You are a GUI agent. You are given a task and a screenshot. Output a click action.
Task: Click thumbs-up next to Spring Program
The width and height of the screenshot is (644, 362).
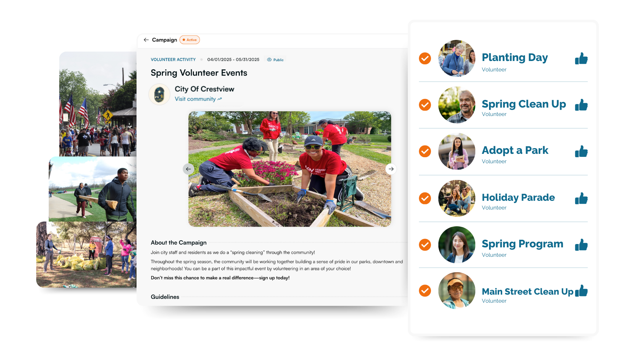[x=581, y=245]
